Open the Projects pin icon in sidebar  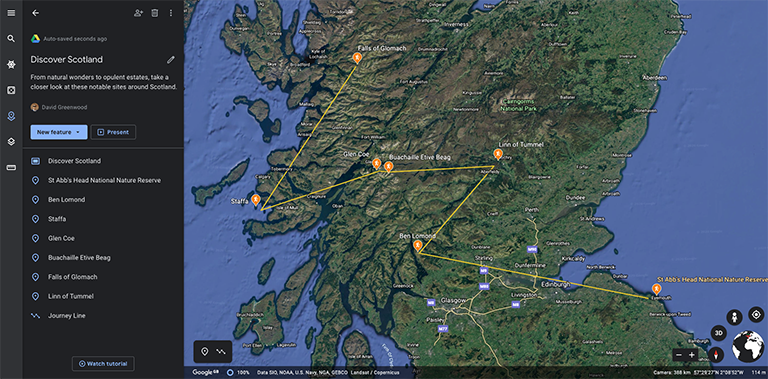tap(11, 116)
